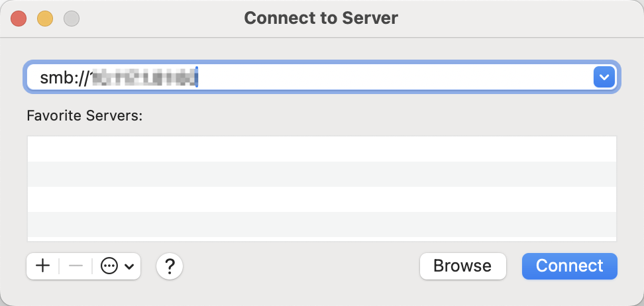
Task: Select the third row in Favorite Servers list
Action: (322, 199)
